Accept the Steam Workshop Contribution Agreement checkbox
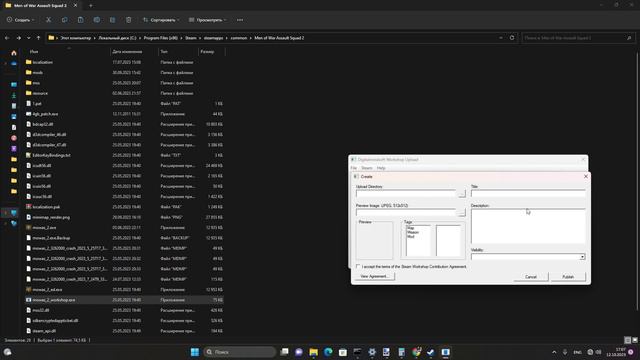 [x=358, y=267]
